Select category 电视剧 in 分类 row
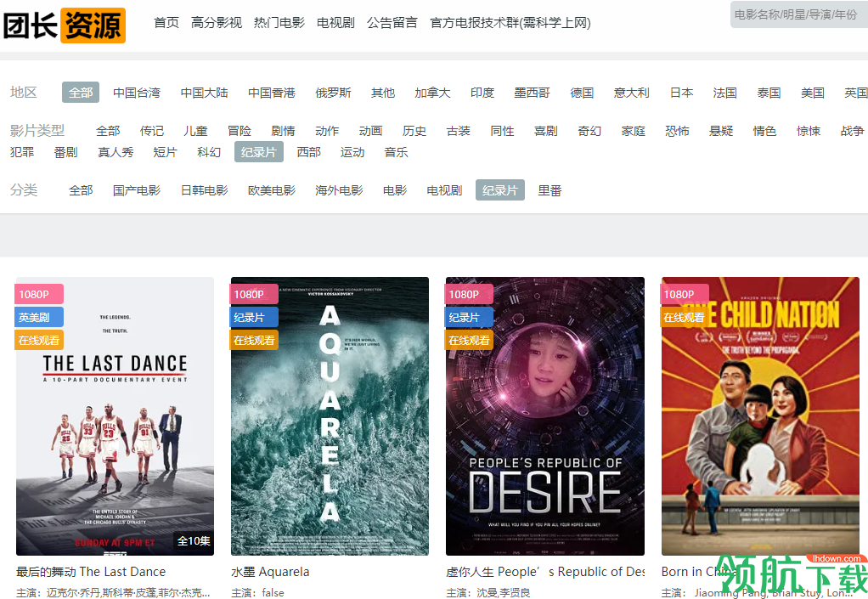The image size is (868, 599). pos(444,190)
